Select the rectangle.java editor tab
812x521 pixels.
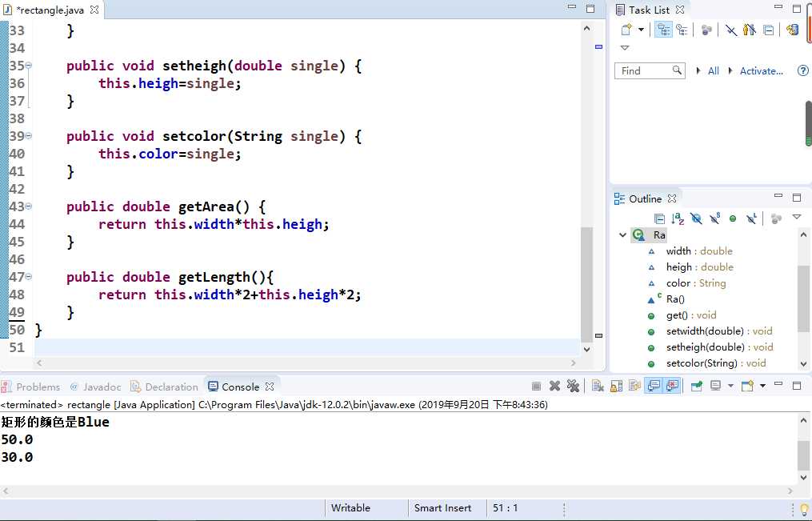pyautogui.click(x=50, y=10)
